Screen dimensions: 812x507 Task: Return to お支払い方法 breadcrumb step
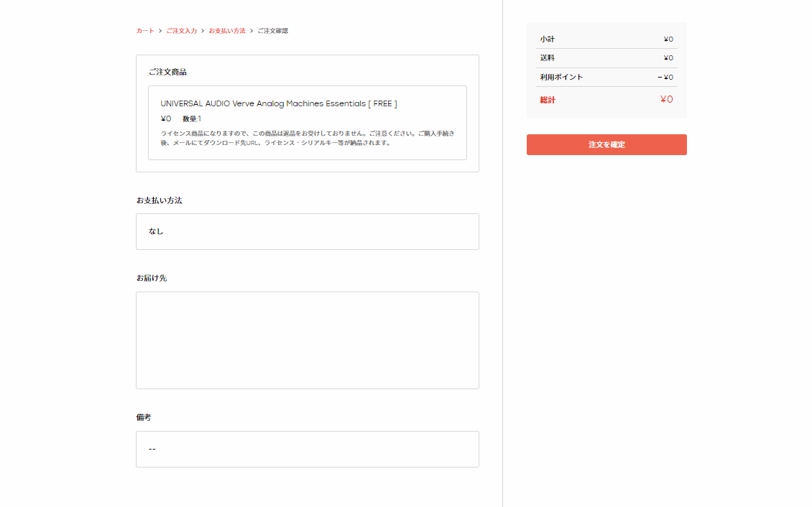(x=227, y=31)
